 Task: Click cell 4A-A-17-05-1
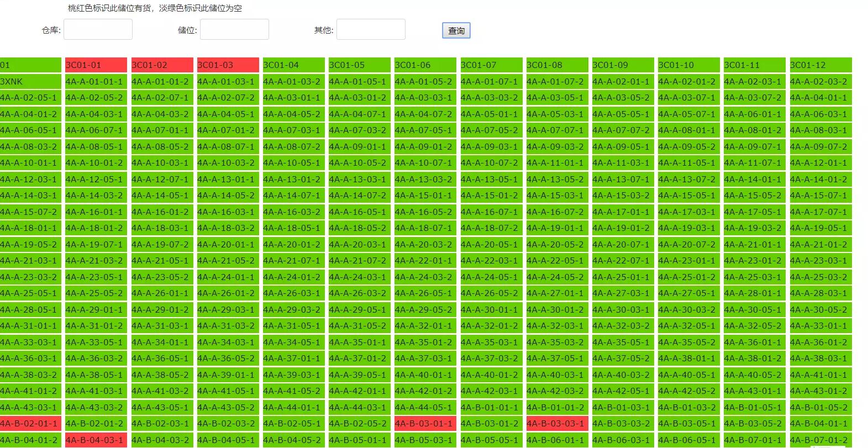755,212
